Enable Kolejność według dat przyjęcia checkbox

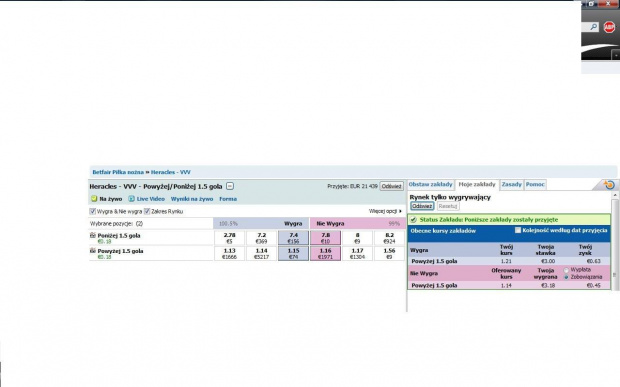(518, 230)
